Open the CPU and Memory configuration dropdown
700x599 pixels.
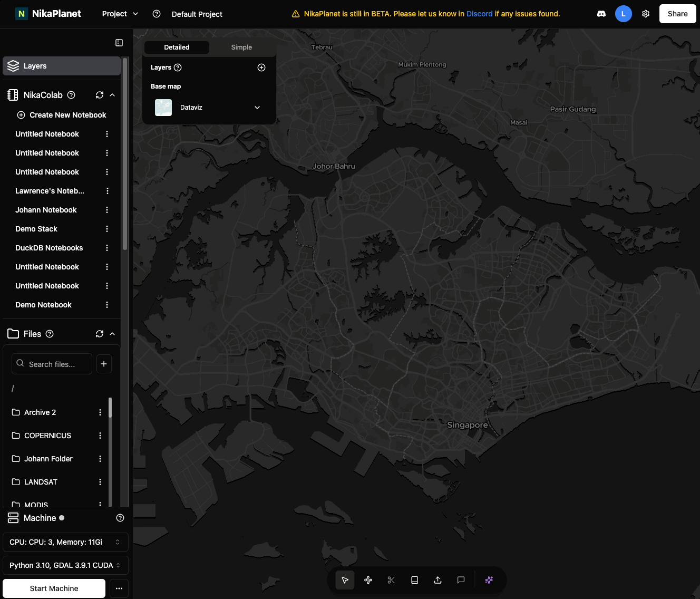click(65, 542)
